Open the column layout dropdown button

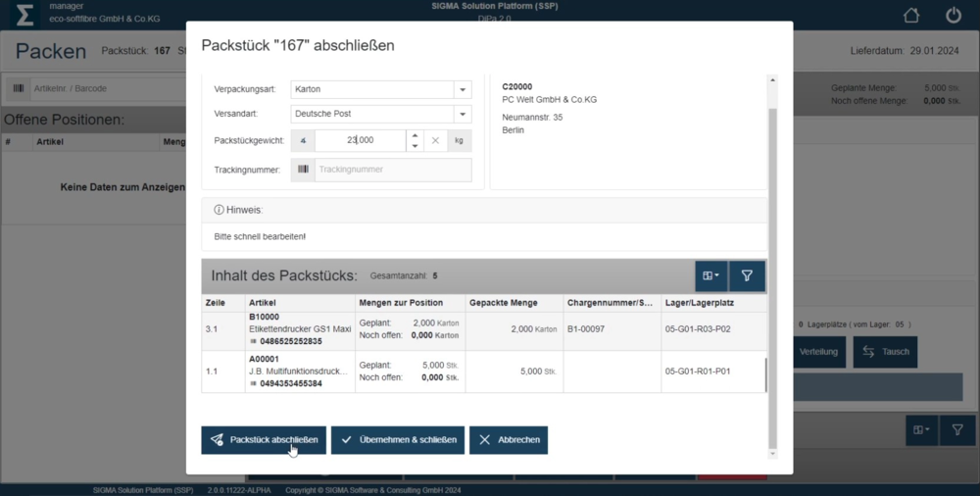pos(711,276)
